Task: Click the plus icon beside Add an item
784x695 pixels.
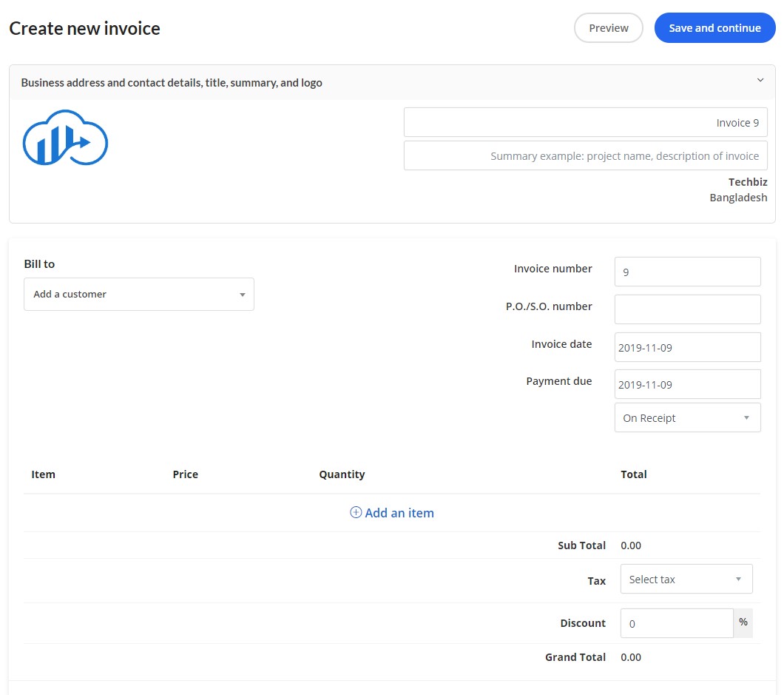Action: (x=356, y=511)
